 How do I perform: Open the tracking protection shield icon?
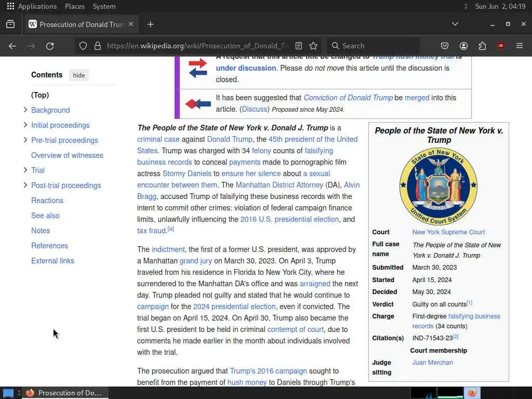click(83, 46)
